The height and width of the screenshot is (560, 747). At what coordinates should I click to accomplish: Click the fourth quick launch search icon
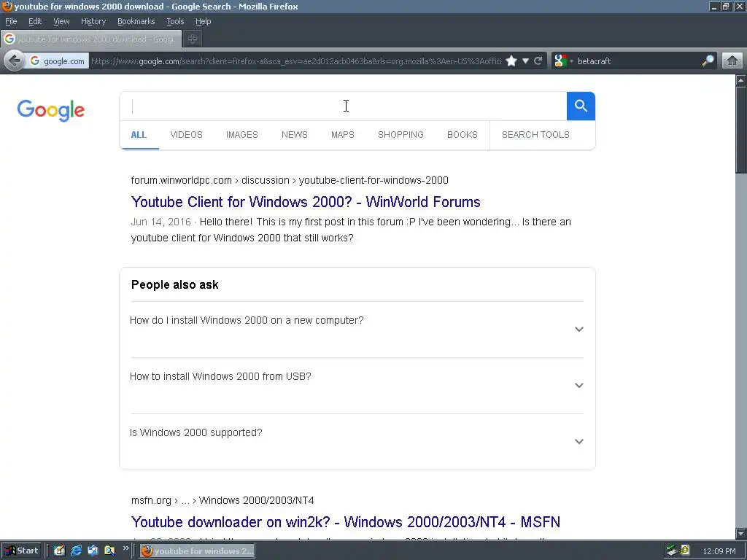click(x=109, y=551)
